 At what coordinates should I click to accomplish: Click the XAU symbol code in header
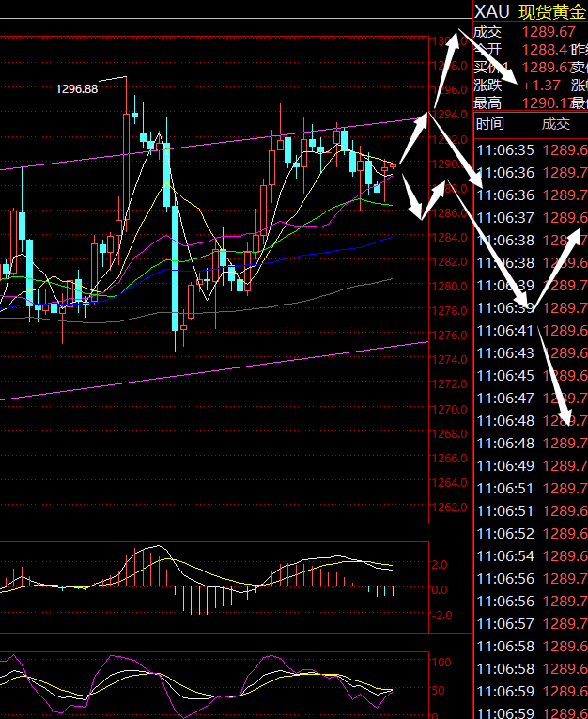pos(493,11)
